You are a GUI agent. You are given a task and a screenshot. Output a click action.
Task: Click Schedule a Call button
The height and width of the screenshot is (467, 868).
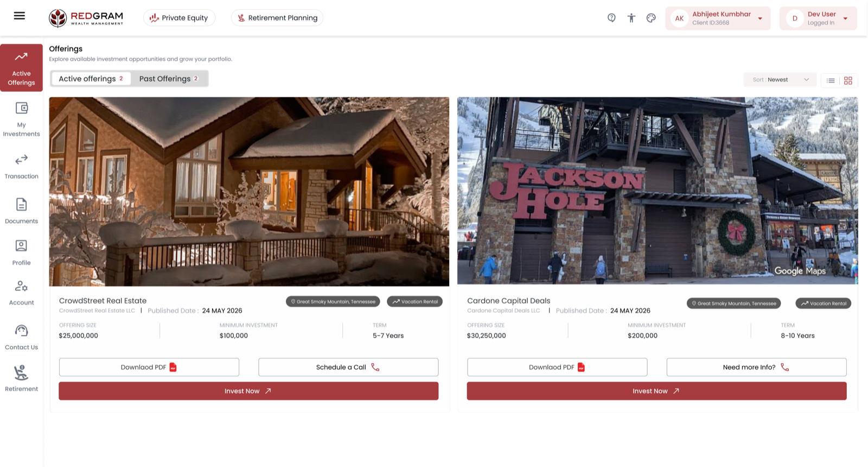(348, 367)
